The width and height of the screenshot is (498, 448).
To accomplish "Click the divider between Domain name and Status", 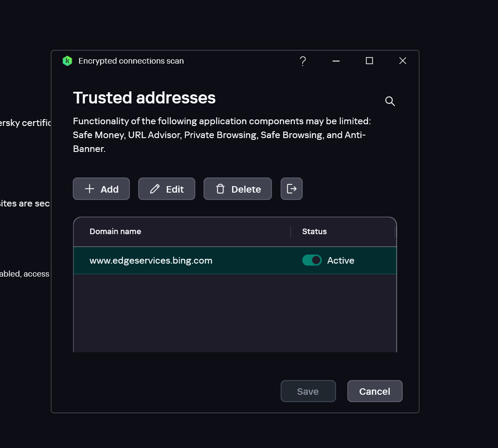I will tap(291, 232).
